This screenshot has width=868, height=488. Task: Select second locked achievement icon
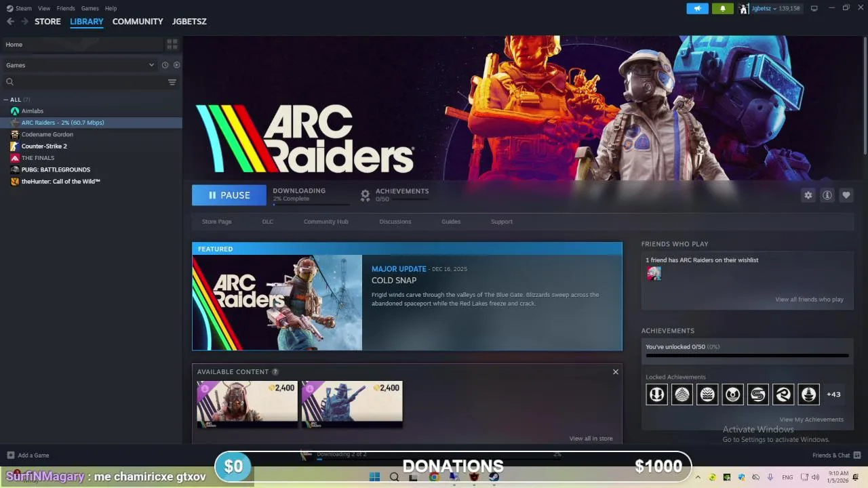coord(682,394)
